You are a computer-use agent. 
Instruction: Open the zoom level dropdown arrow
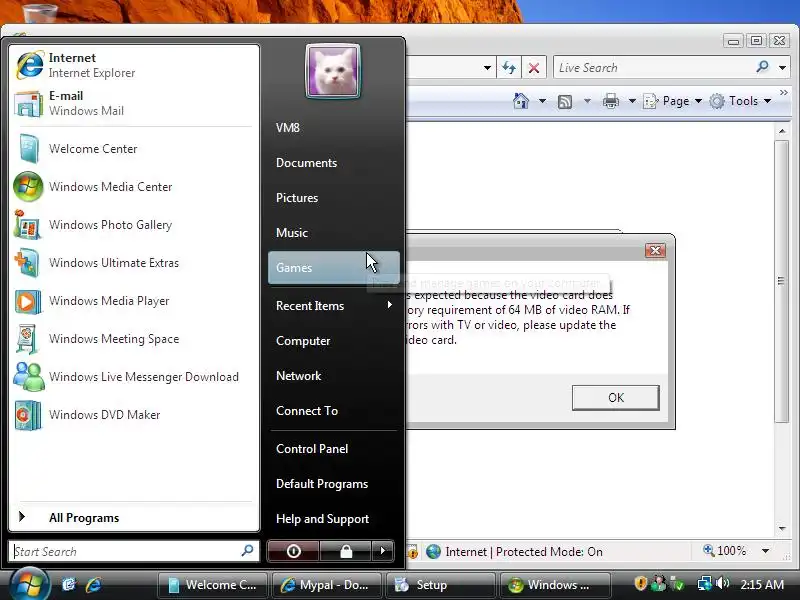(765, 551)
